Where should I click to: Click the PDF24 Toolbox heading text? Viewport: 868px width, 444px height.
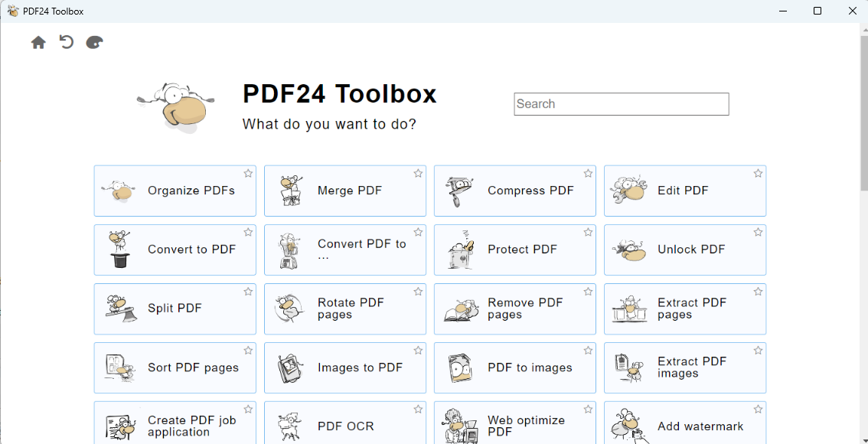(x=340, y=94)
